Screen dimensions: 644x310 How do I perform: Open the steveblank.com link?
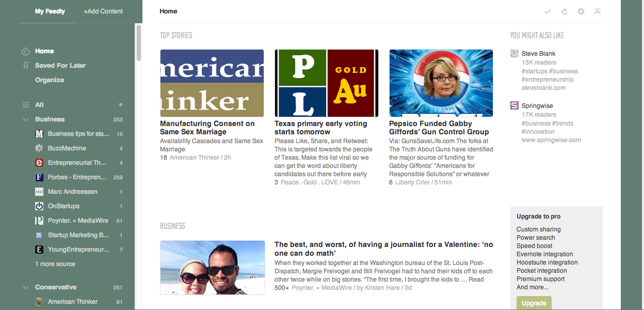[x=543, y=88]
